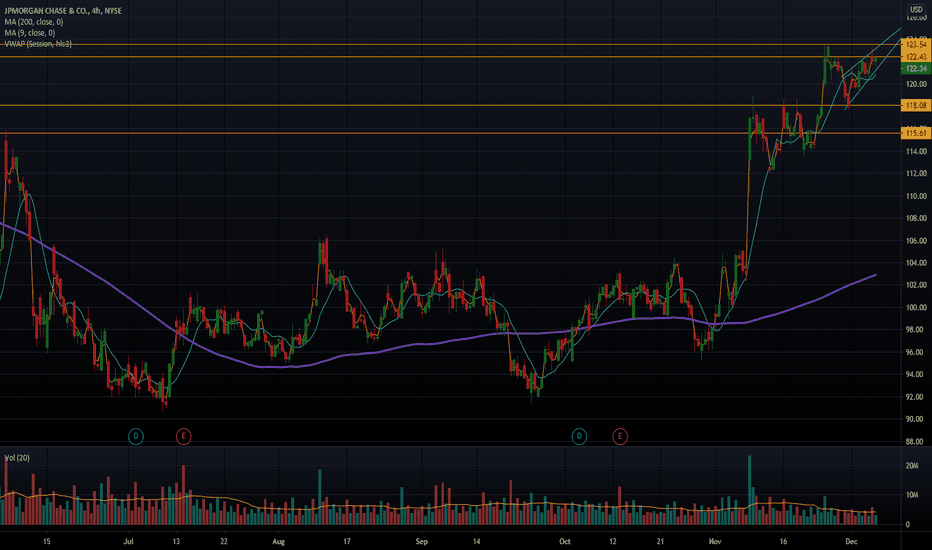Click the 115.61 orange price label
Viewport: 932px width, 550px height.
click(x=916, y=133)
